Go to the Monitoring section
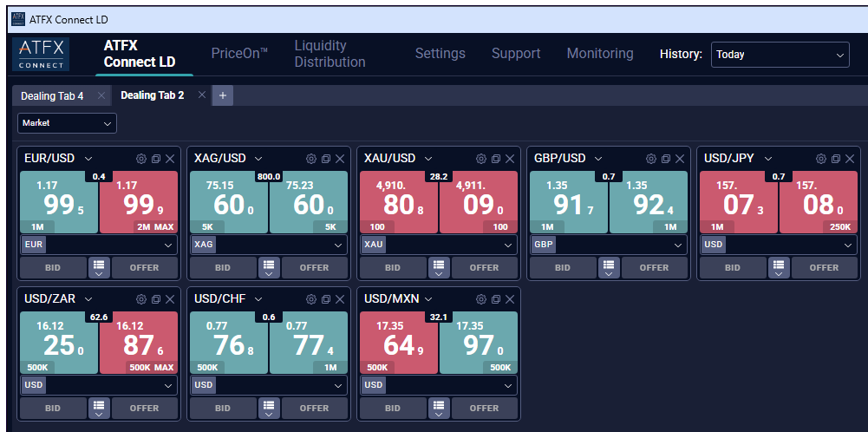The height and width of the screenshot is (432, 868). point(599,54)
